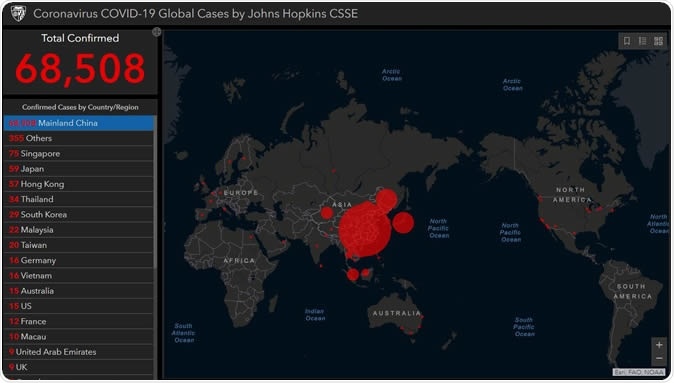The width and height of the screenshot is (674, 383).
Task: Select Mainland China in country list
Action: tap(79, 123)
